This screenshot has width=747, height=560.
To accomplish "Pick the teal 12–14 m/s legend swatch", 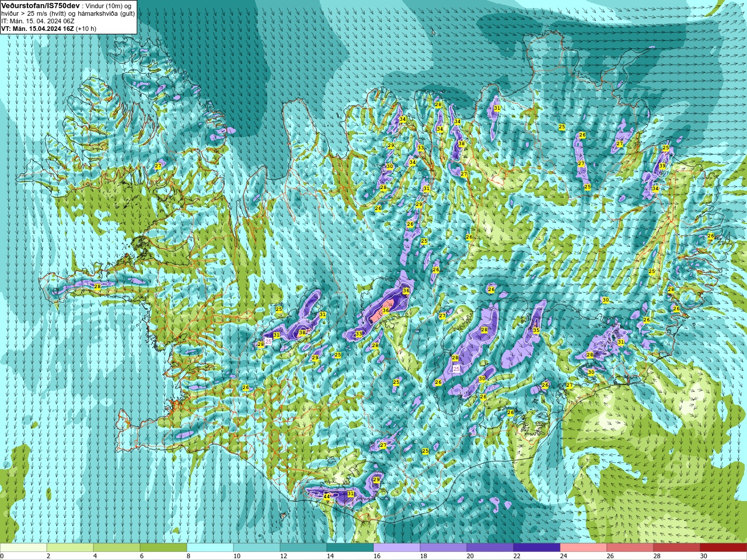I will pos(303,548).
